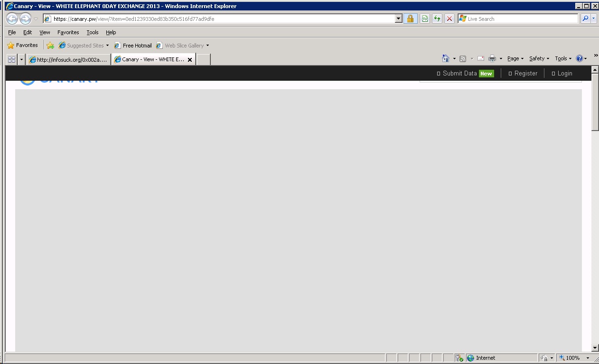Open the Favorites menu in menu bar

(68, 32)
